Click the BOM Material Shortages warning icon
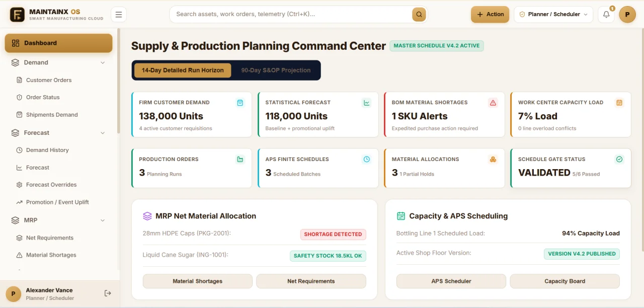 coord(493,103)
